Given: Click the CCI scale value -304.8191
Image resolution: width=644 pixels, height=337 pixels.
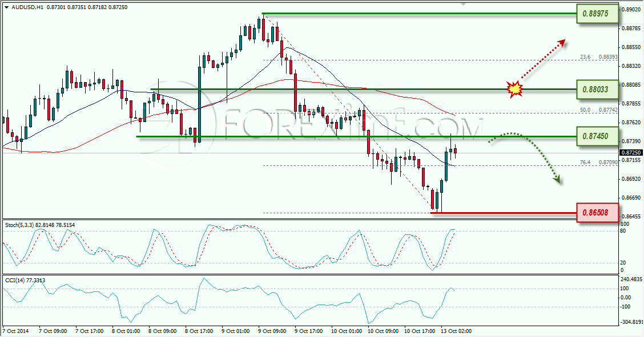Looking at the screenshot, I should [x=631, y=322].
